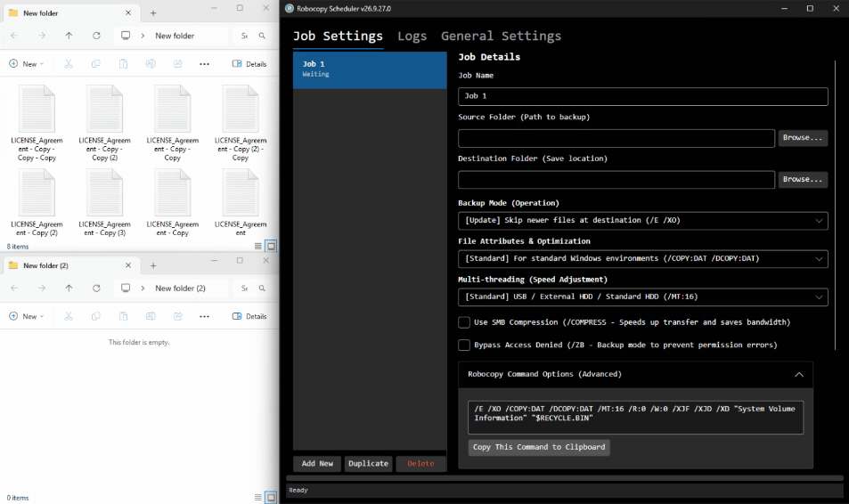849x504 pixels.
Task: Go up one level in New folder window
Action: click(x=69, y=36)
